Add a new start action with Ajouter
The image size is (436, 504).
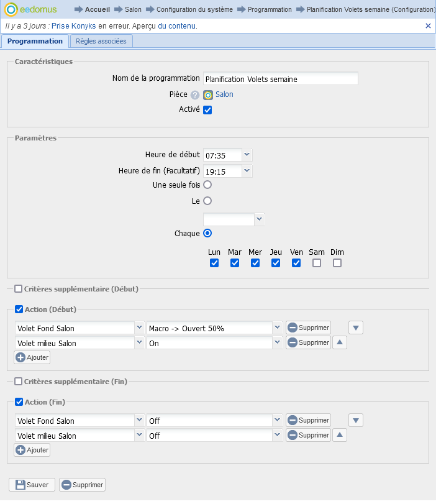32,357
